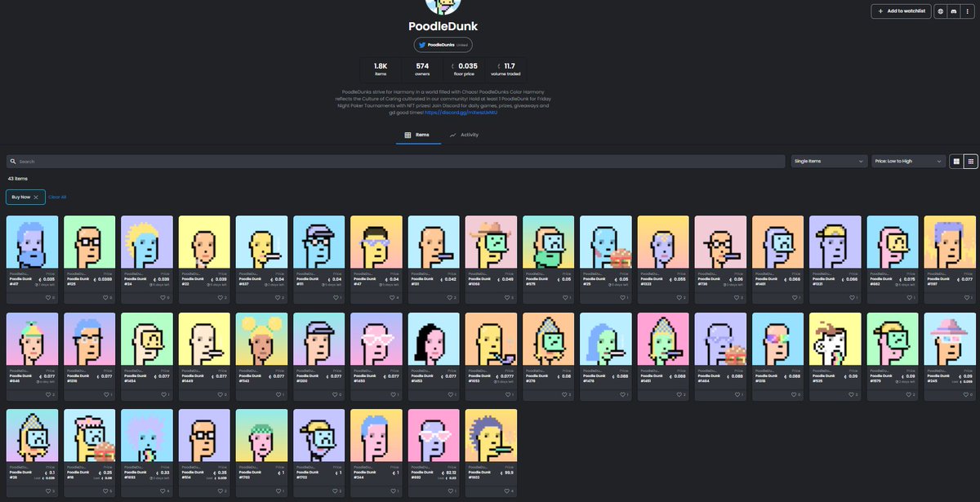Viewport: 980px width, 502px height.
Task: Like Poodle Dunk #125 heart icon
Action: (x=104, y=297)
